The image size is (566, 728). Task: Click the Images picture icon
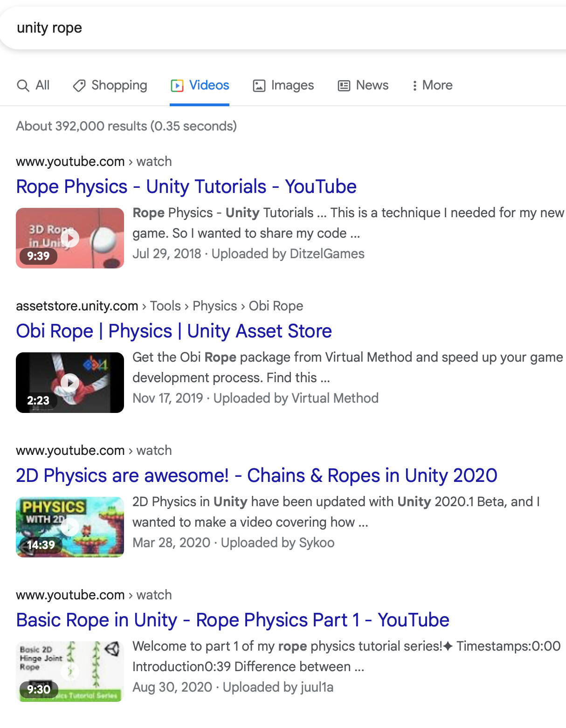tap(259, 86)
